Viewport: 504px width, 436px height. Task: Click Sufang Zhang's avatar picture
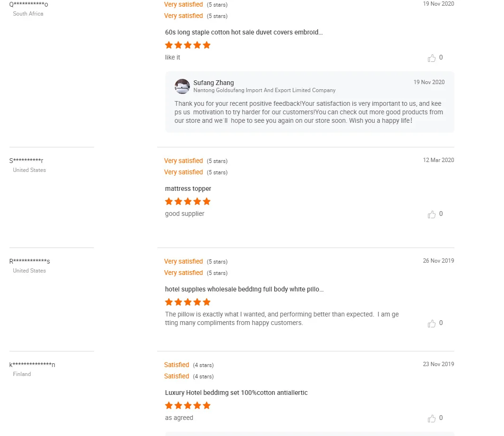tap(182, 86)
